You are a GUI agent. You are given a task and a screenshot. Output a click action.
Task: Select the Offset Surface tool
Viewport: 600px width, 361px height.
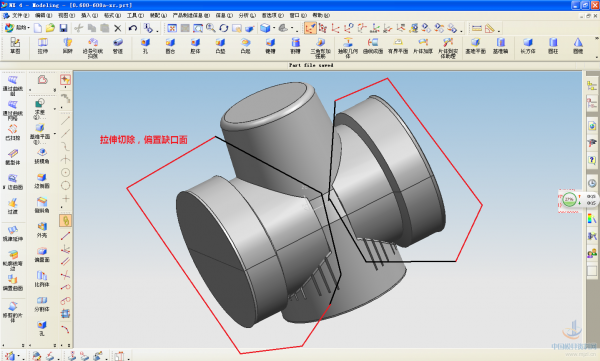(x=13, y=282)
